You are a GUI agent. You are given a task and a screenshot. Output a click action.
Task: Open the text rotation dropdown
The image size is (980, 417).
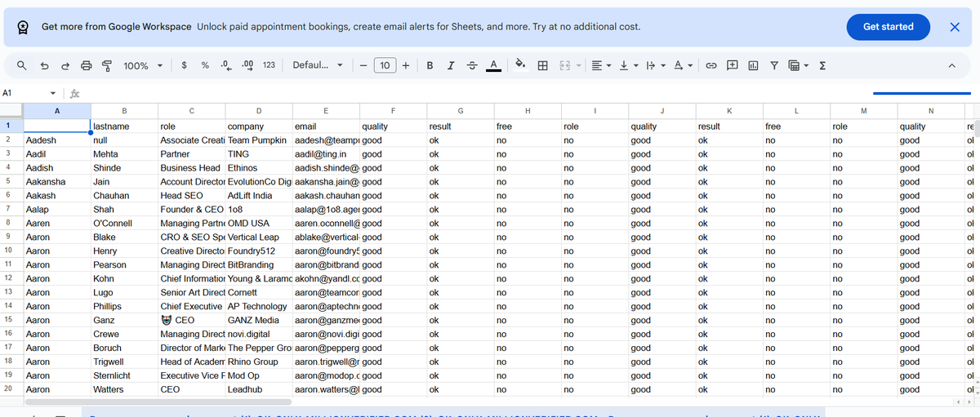coord(683,65)
